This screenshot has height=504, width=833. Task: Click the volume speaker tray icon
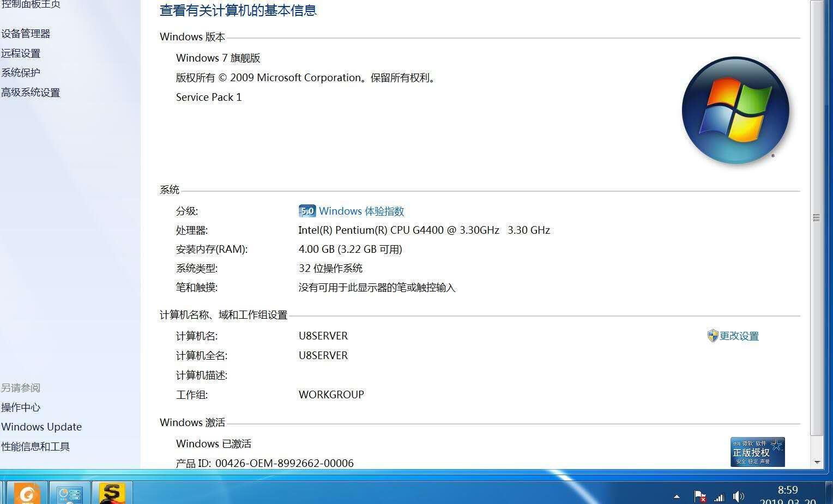[x=739, y=496]
